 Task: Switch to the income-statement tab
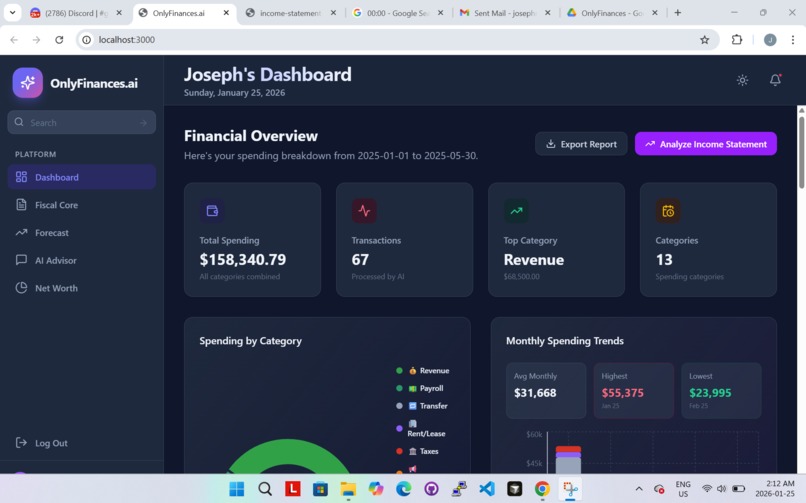[290, 13]
